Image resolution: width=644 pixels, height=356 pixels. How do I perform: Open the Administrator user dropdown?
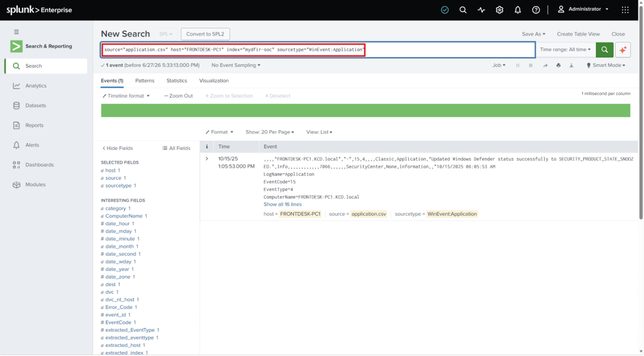583,9
